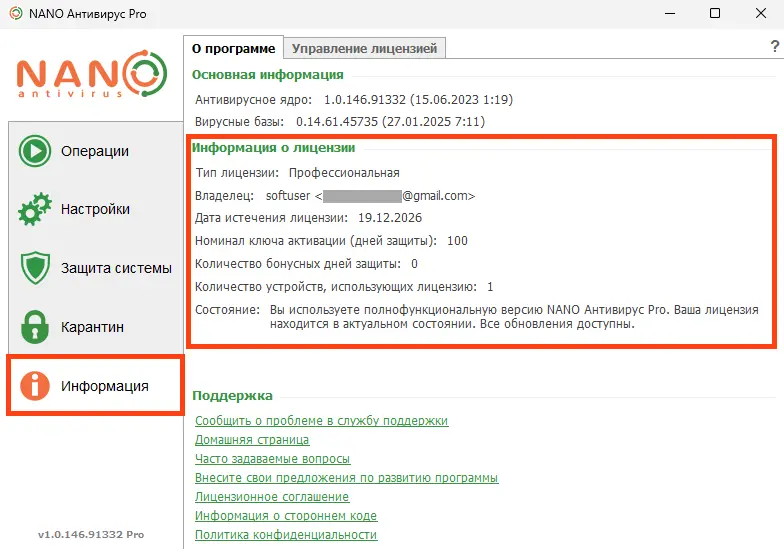Open Сообщить о проблеме в службу поддержки link
Screen dimensions: 784x549
pos(322,421)
